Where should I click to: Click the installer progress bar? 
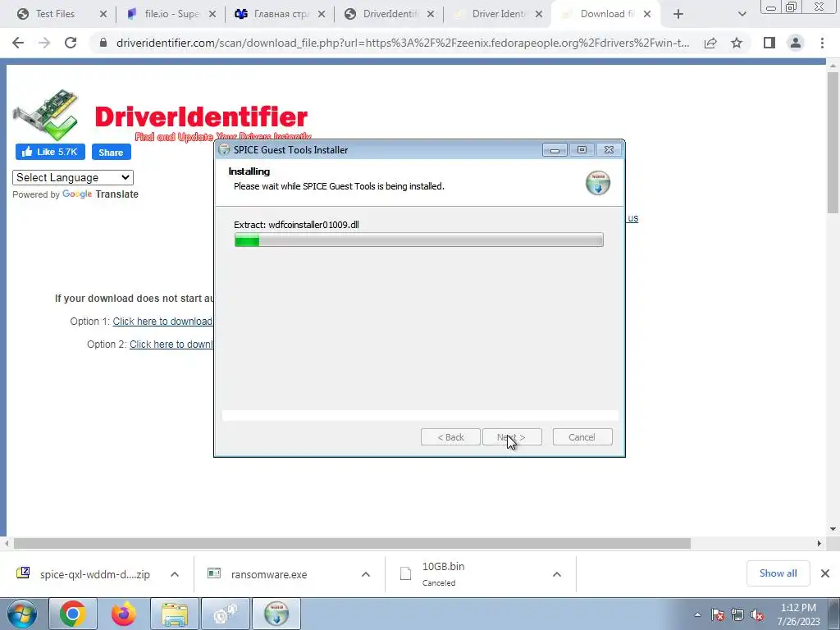419,240
